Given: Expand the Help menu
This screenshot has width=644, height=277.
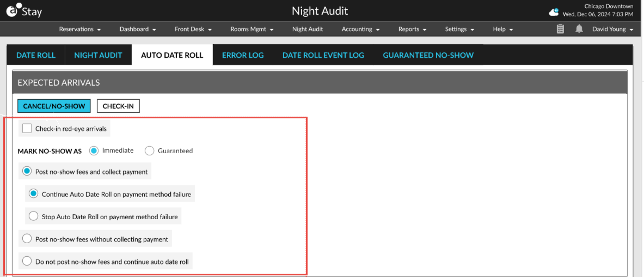Looking at the screenshot, I should click(x=503, y=29).
